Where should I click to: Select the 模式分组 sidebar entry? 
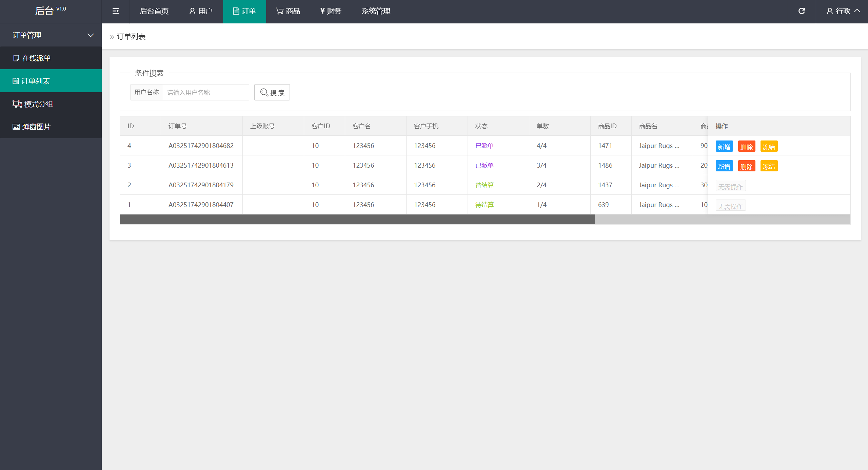[x=51, y=104]
